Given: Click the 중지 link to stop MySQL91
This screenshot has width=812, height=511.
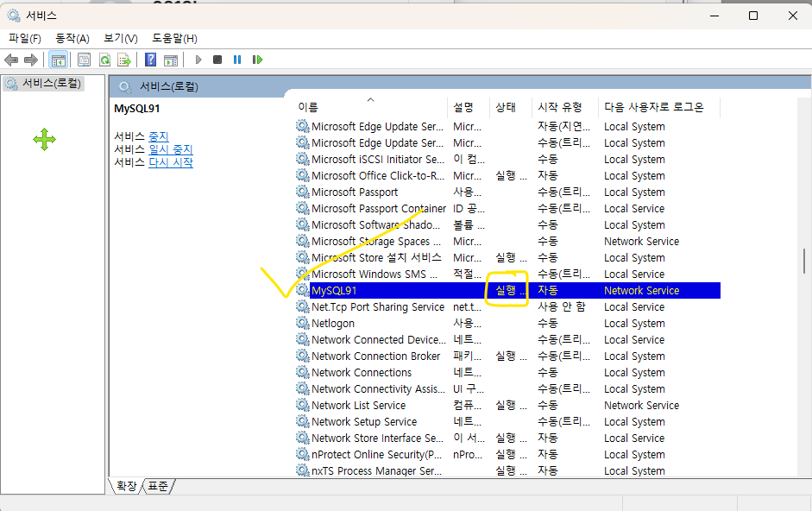Looking at the screenshot, I should pos(159,136).
